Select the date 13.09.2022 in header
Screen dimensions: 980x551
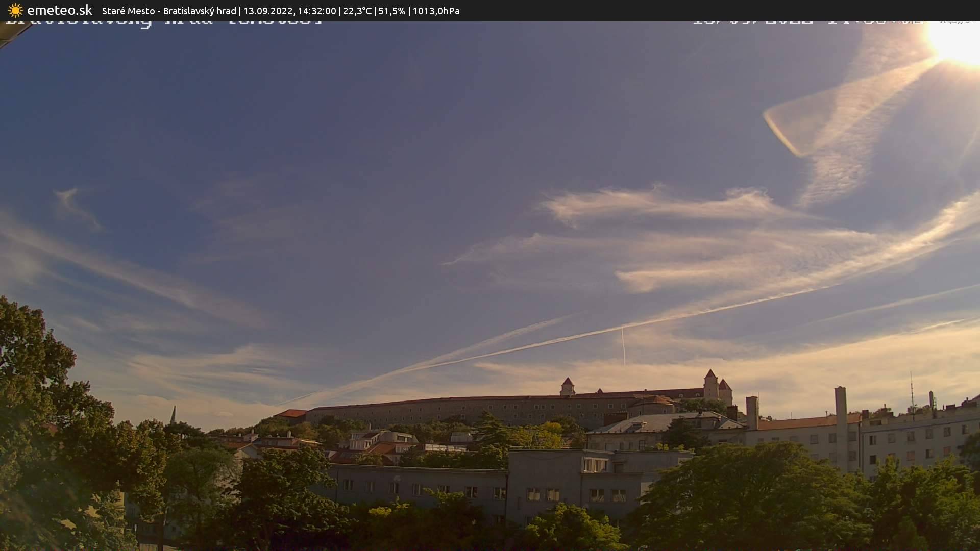pos(267,11)
